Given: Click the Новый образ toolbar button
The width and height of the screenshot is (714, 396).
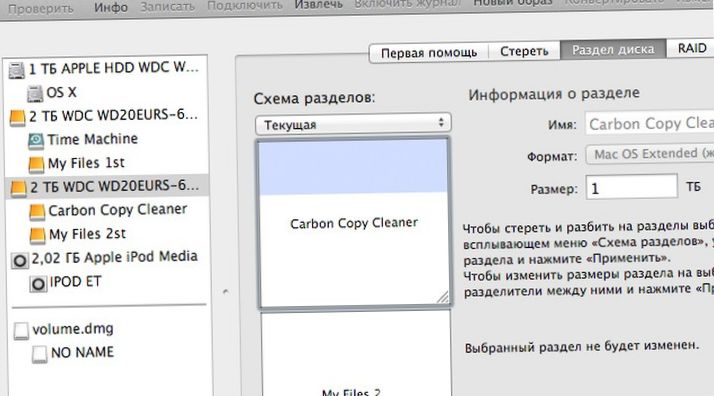Looking at the screenshot, I should 513,3.
